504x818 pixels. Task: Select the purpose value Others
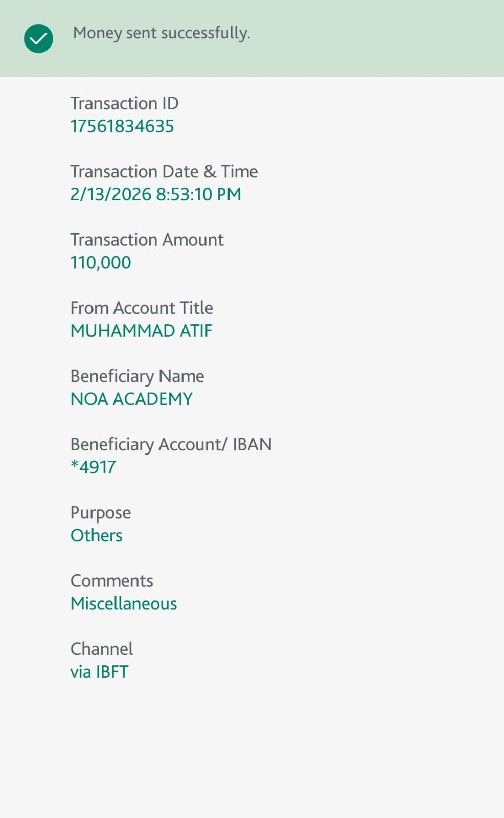(96, 535)
